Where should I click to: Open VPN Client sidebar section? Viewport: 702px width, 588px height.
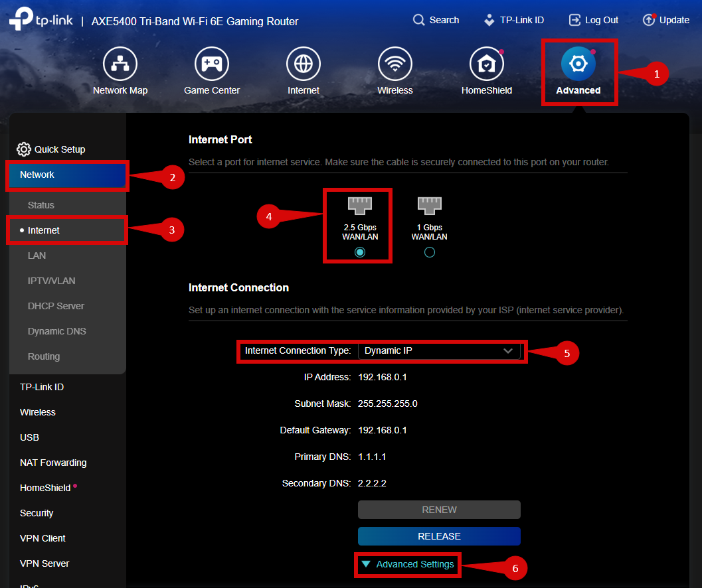coord(43,538)
